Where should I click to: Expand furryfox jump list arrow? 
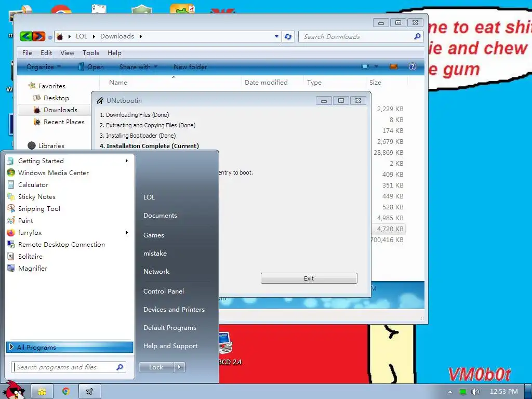[x=127, y=232]
